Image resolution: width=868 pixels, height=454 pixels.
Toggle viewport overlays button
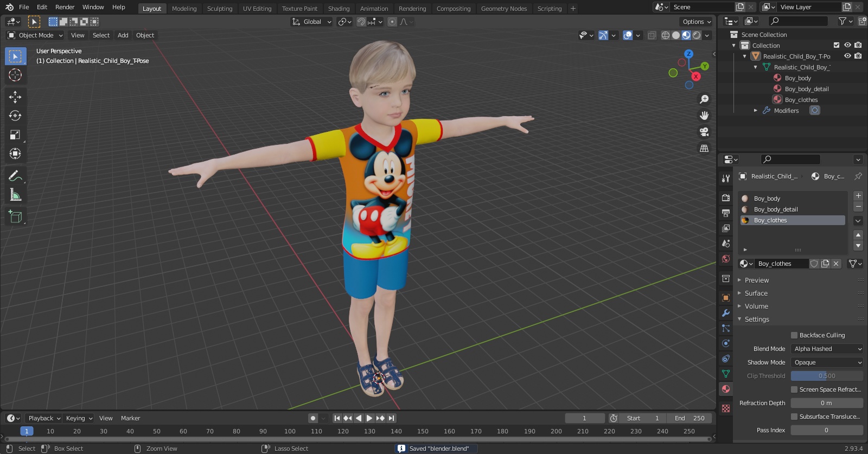(628, 35)
